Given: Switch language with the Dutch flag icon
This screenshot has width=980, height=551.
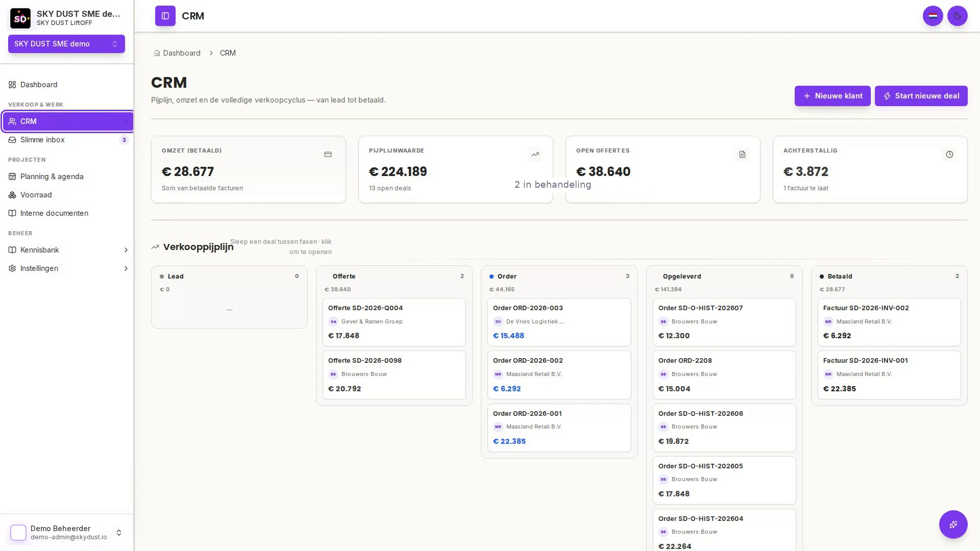Looking at the screenshot, I should (933, 16).
